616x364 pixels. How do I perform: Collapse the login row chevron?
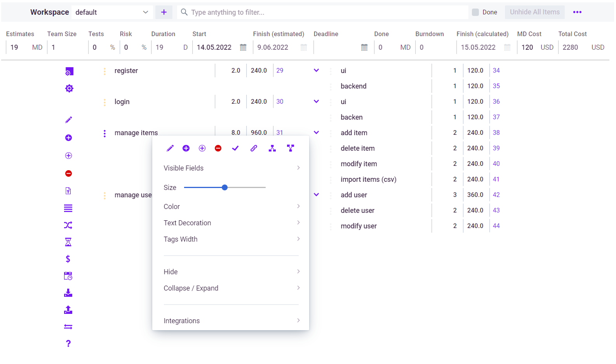[x=317, y=101]
